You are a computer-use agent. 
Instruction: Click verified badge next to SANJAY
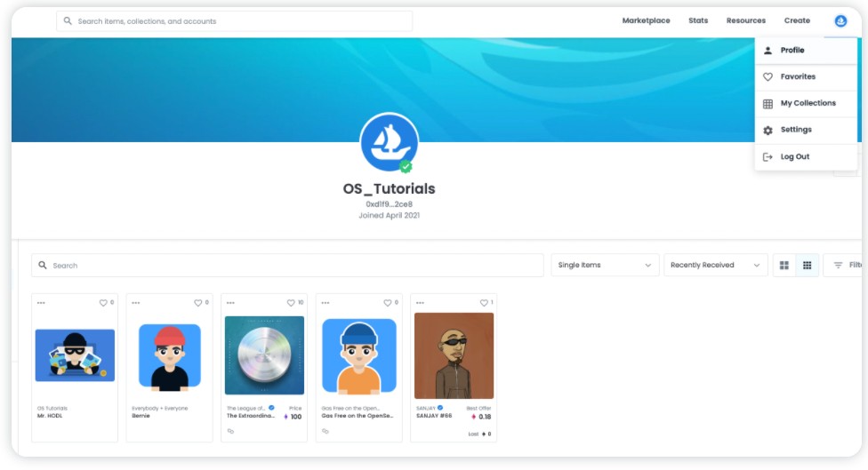(440, 408)
